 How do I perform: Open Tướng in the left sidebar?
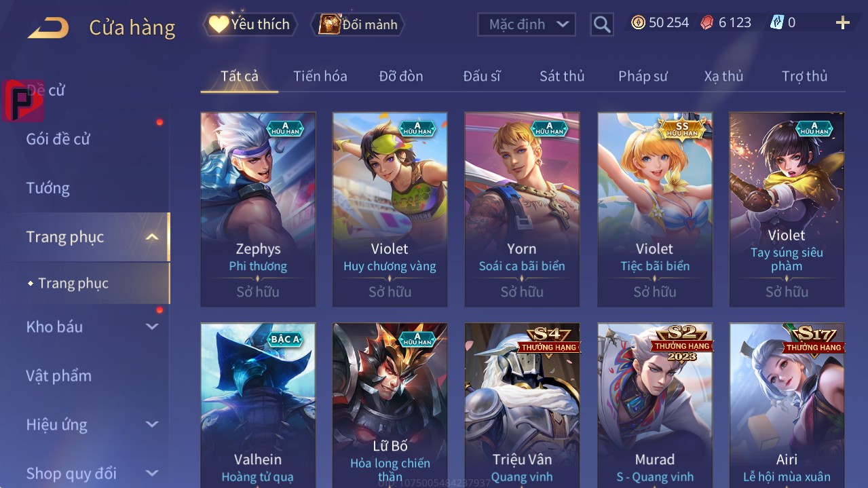click(48, 188)
